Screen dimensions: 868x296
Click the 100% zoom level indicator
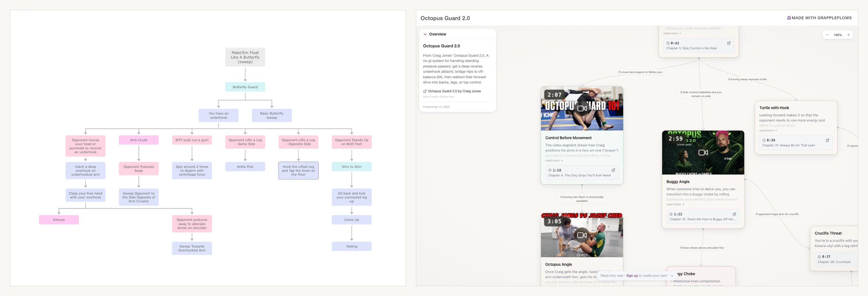coord(838,35)
